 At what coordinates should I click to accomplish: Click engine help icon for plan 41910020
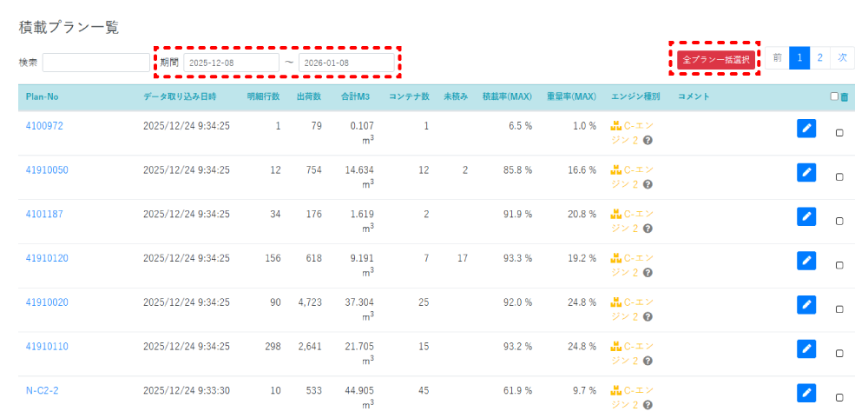tap(648, 316)
